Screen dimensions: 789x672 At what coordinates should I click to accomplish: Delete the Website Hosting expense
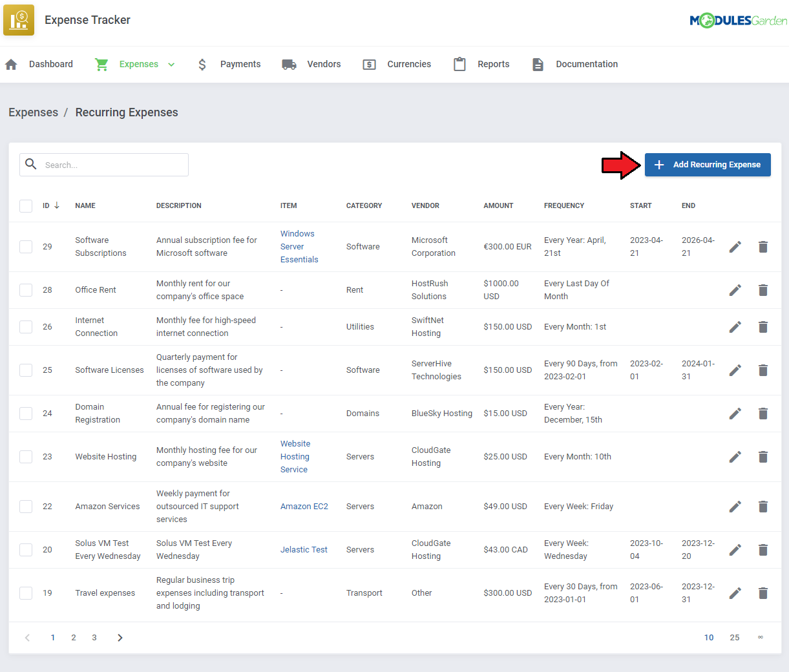pos(763,457)
